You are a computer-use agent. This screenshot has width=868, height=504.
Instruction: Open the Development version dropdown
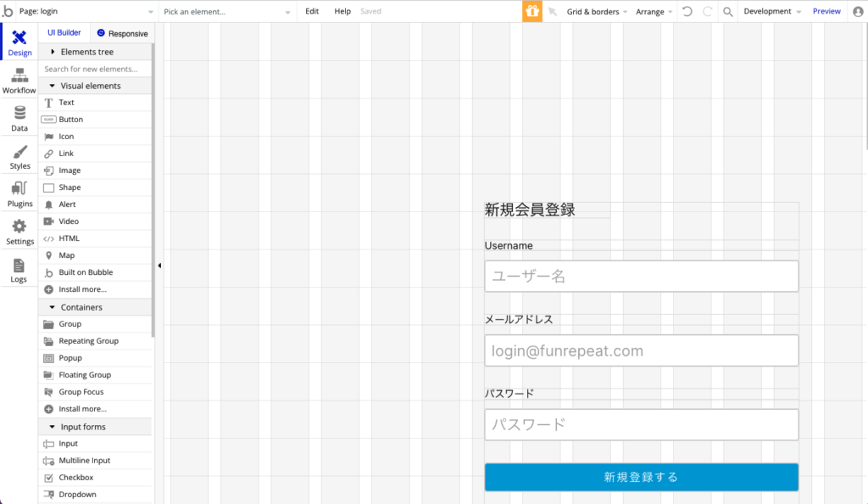click(x=772, y=12)
